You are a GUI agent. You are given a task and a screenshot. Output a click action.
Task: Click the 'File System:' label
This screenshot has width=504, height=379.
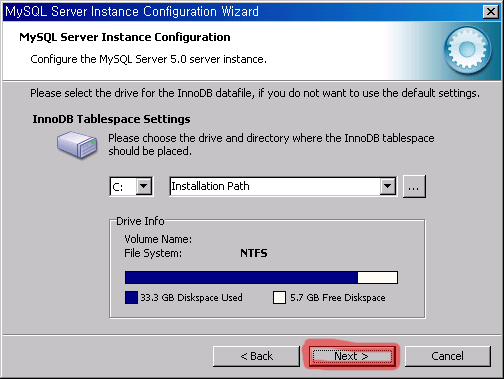click(x=153, y=253)
